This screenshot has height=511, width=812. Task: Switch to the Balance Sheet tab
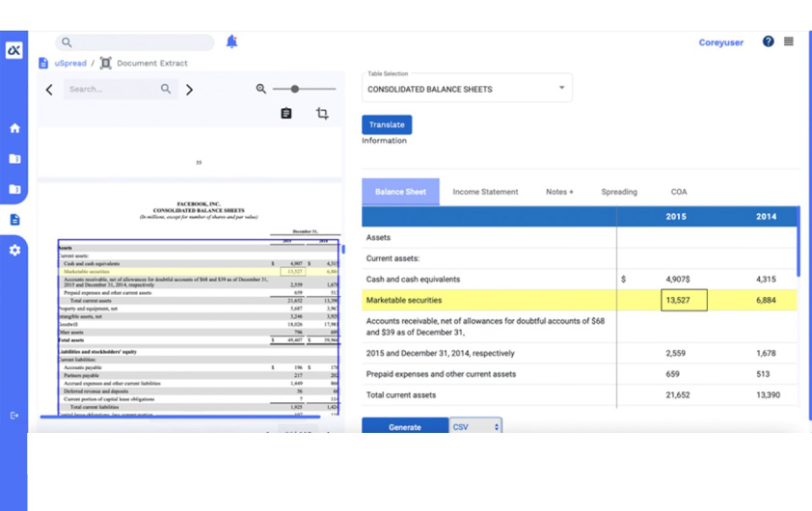[400, 192]
